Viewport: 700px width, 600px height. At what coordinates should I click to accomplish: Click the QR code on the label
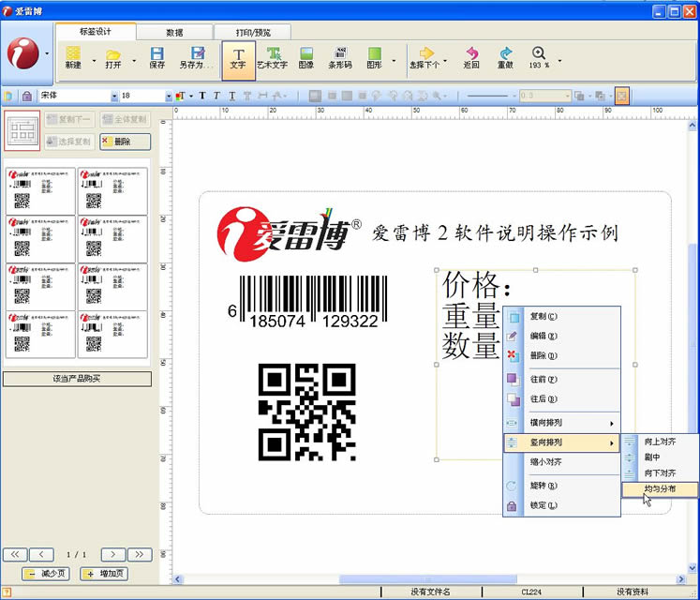coord(307,412)
